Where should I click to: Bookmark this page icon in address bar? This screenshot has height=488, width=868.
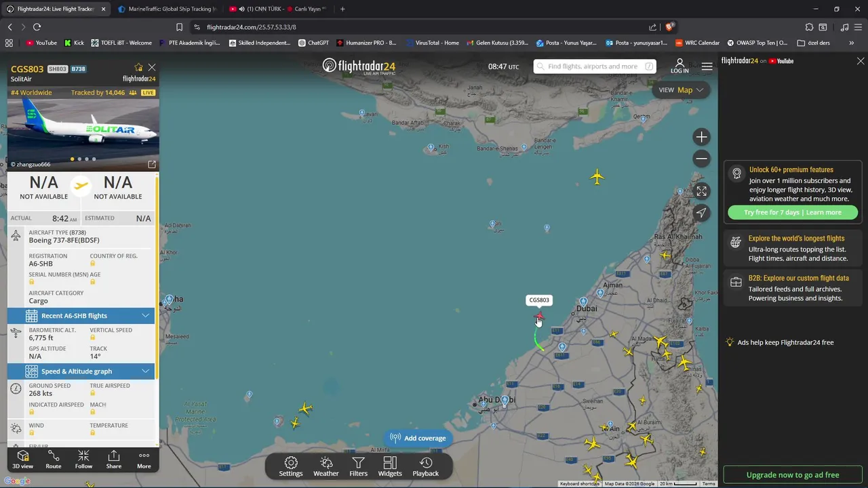click(x=179, y=27)
